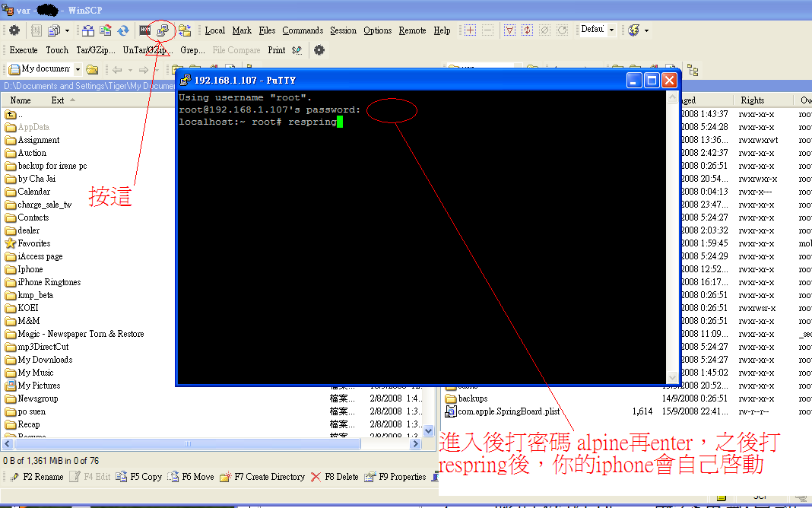
Task: Expand the lightning session dropdown arrow
Action: click(646, 30)
